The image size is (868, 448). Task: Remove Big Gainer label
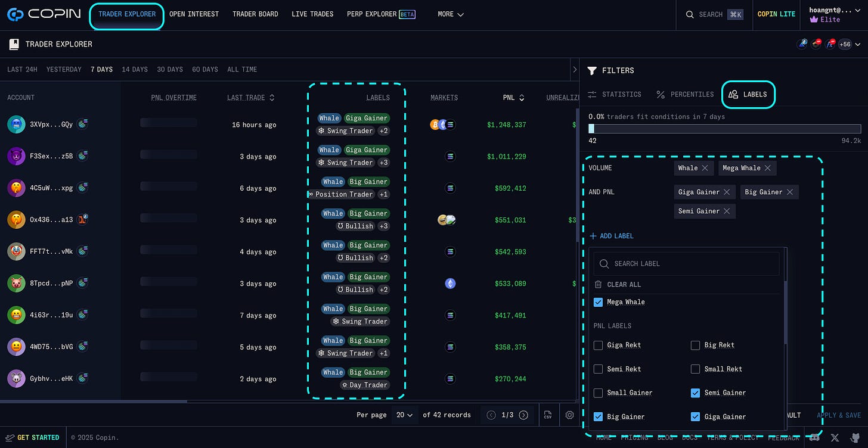[x=789, y=192]
